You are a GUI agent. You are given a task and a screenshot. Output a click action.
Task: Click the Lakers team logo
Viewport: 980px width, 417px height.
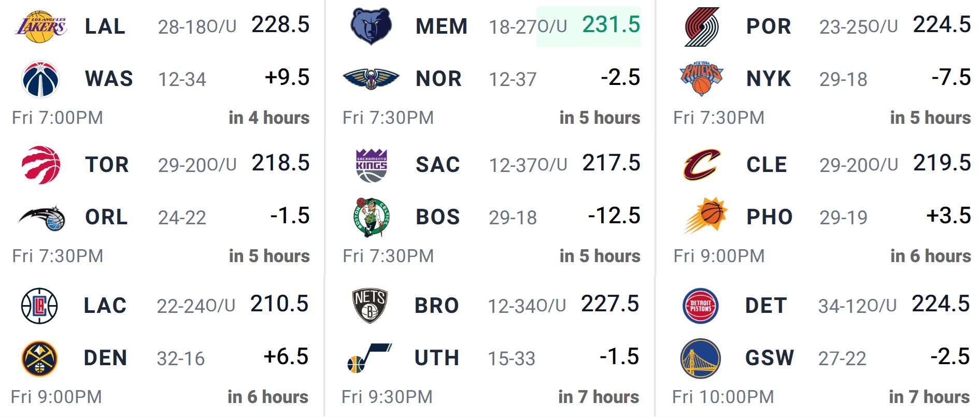click(40, 26)
